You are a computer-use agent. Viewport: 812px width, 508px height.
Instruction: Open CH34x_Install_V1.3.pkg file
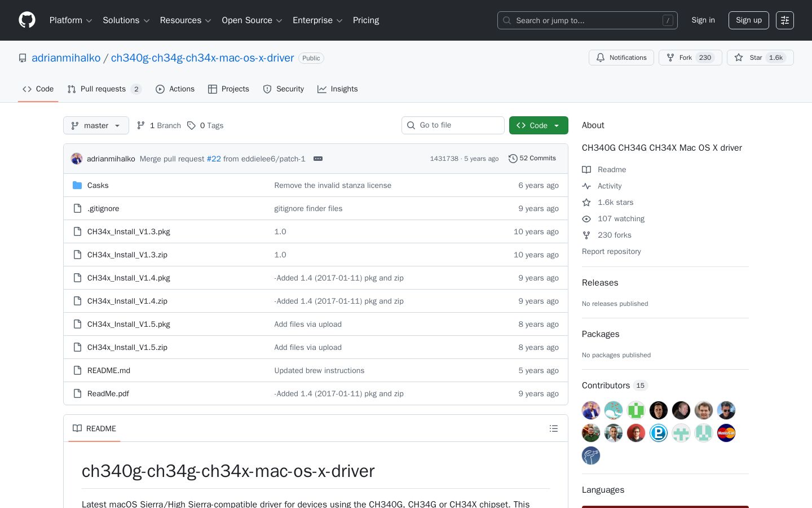(x=129, y=231)
